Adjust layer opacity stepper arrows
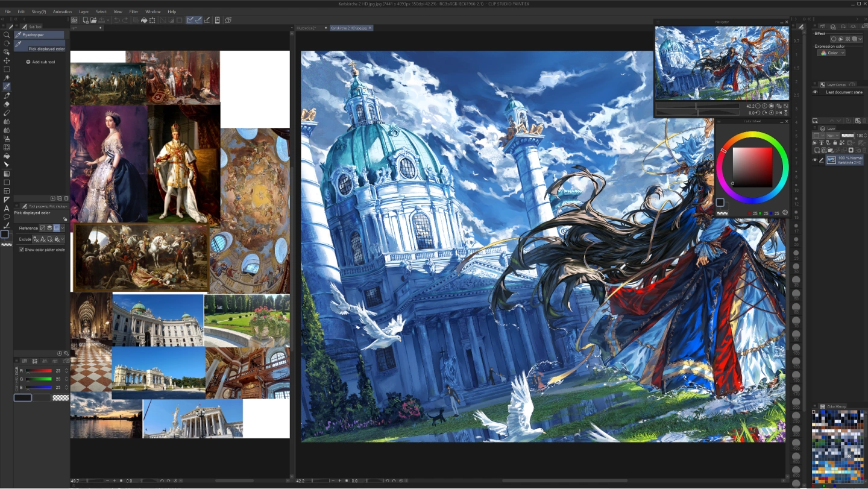868x489 pixels. click(x=865, y=136)
